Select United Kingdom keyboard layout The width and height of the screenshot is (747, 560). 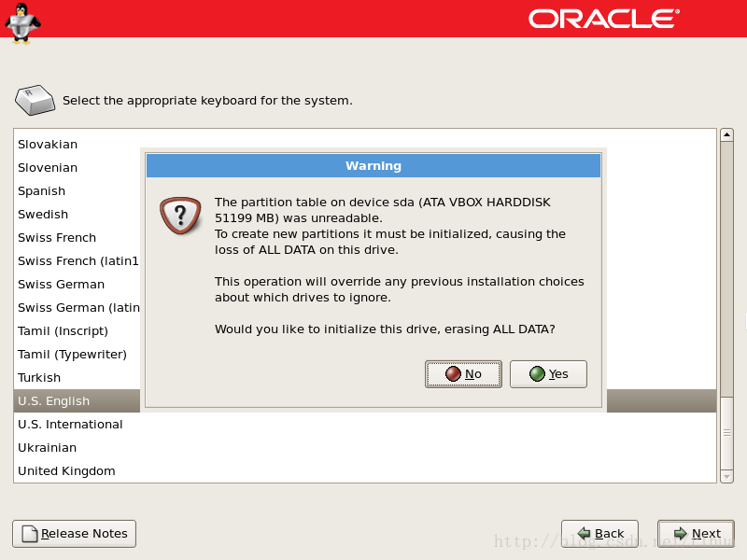[x=365, y=471]
